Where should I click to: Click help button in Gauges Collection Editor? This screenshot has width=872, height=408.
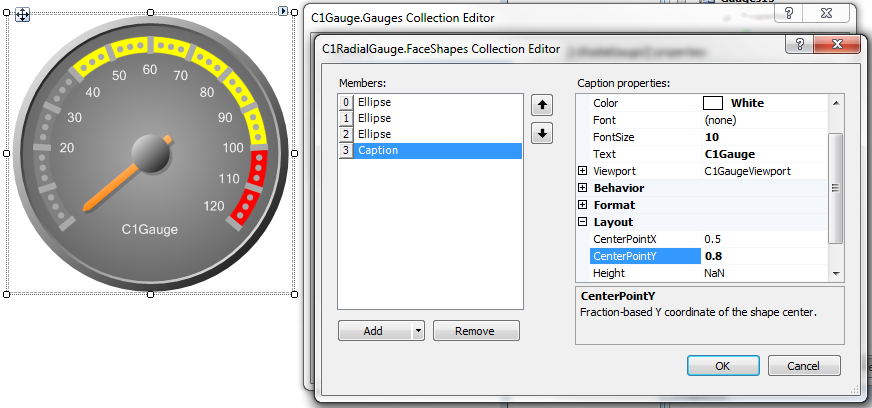789,15
